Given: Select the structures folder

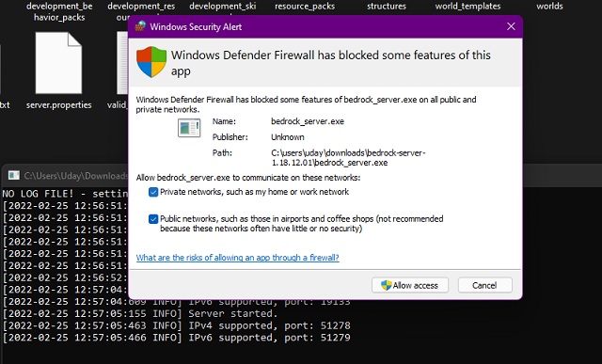Looking at the screenshot, I should pos(387,7).
